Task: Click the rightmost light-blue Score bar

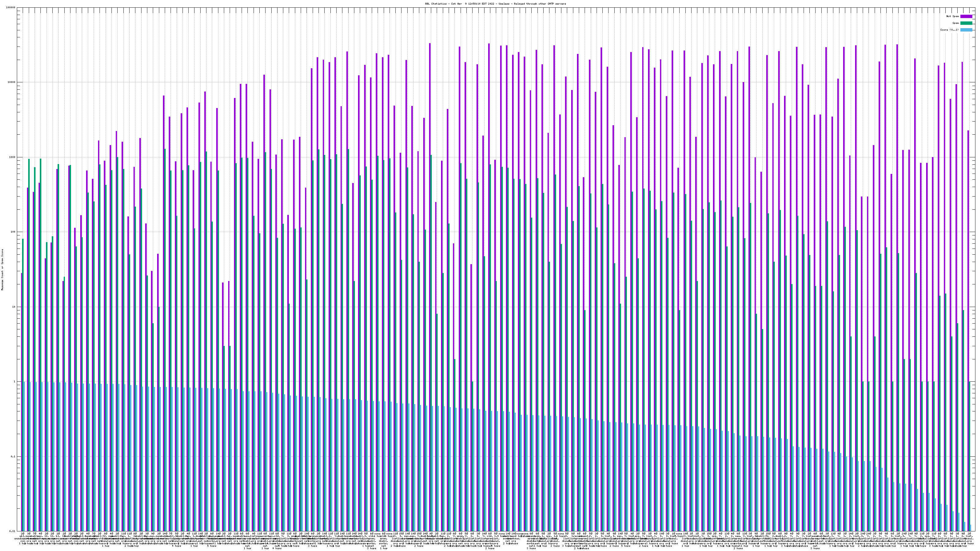Action: [971, 528]
